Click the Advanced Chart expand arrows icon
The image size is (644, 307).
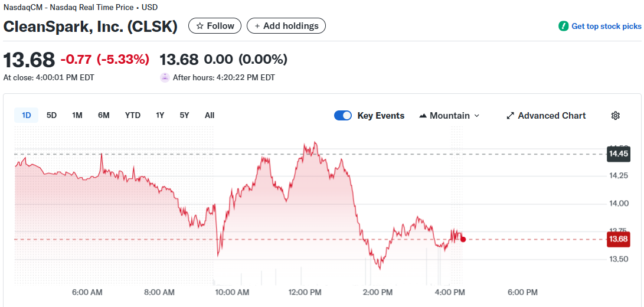pyautogui.click(x=511, y=116)
